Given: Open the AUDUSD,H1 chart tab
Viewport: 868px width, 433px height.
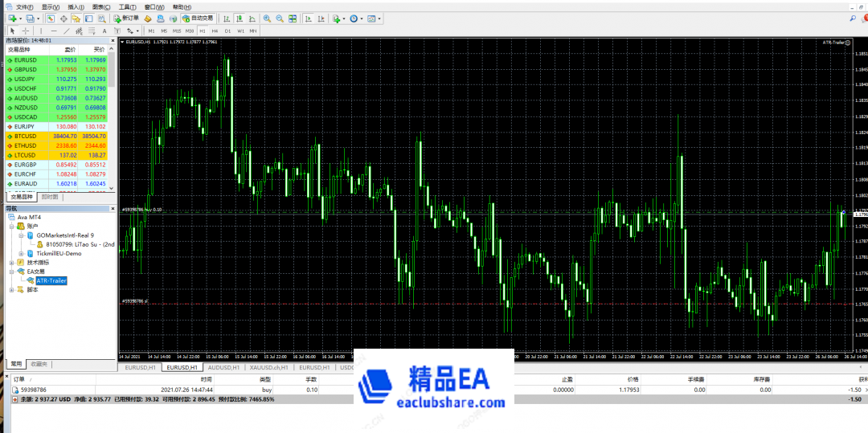Looking at the screenshot, I should pyautogui.click(x=223, y=367).
